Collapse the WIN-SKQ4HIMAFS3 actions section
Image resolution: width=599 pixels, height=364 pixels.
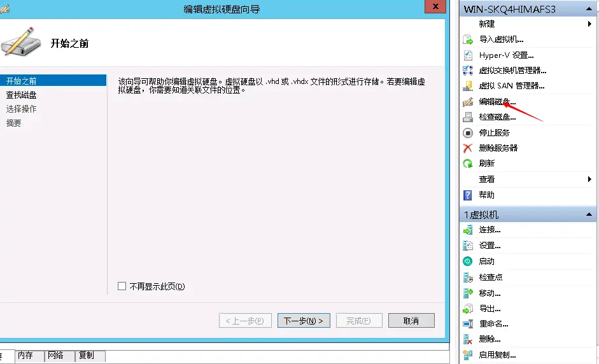click(589, 9)
